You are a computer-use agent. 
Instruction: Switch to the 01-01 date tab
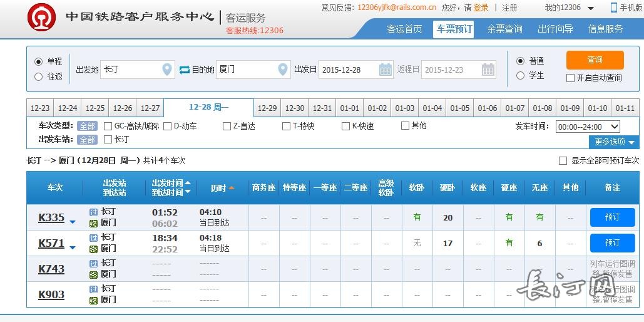(x=349, y=108)
